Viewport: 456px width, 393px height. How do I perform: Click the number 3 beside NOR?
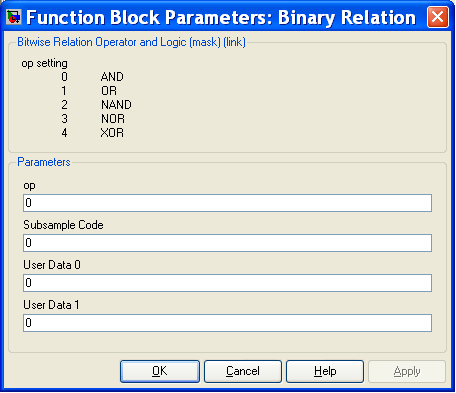pos(64,119)
